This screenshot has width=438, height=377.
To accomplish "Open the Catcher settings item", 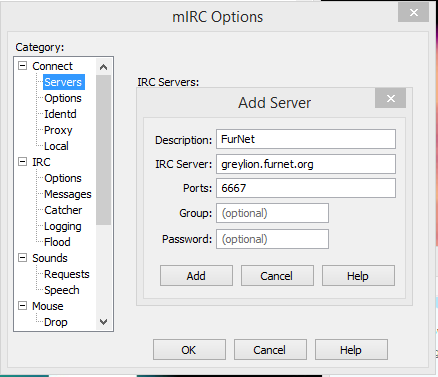I will (x=63, y=210).
